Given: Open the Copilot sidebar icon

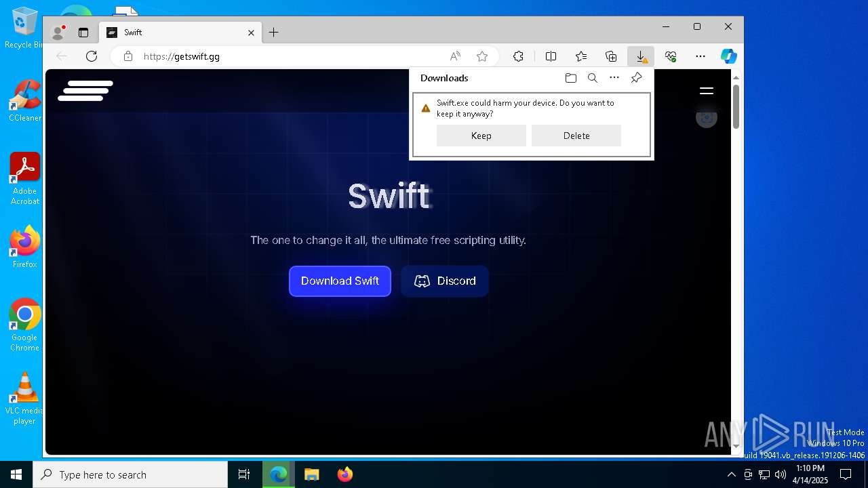Looking at the screenshot, I should tap(729, 56).
